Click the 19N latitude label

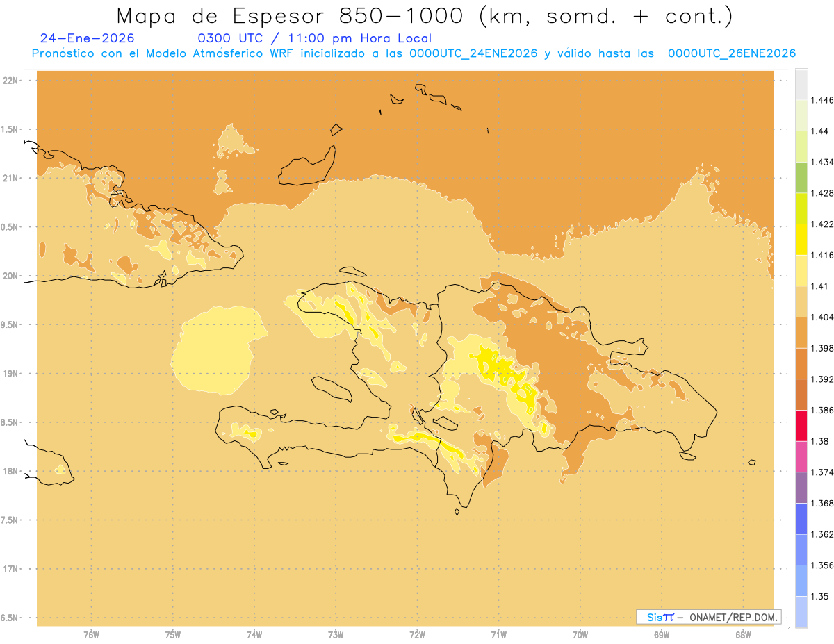point(11,373)
